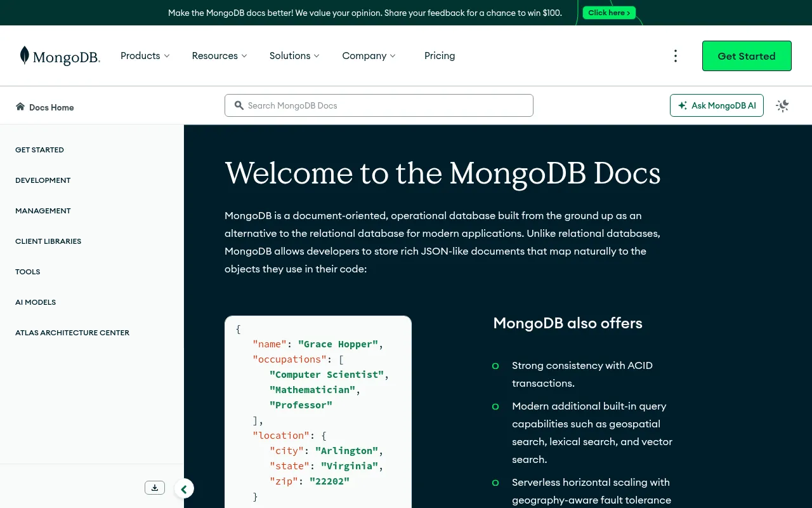Open the CLIENT LIBRARIES sidebar section
Image resolution: width=812 pixels, height=508 pixels.
(48, 241)
